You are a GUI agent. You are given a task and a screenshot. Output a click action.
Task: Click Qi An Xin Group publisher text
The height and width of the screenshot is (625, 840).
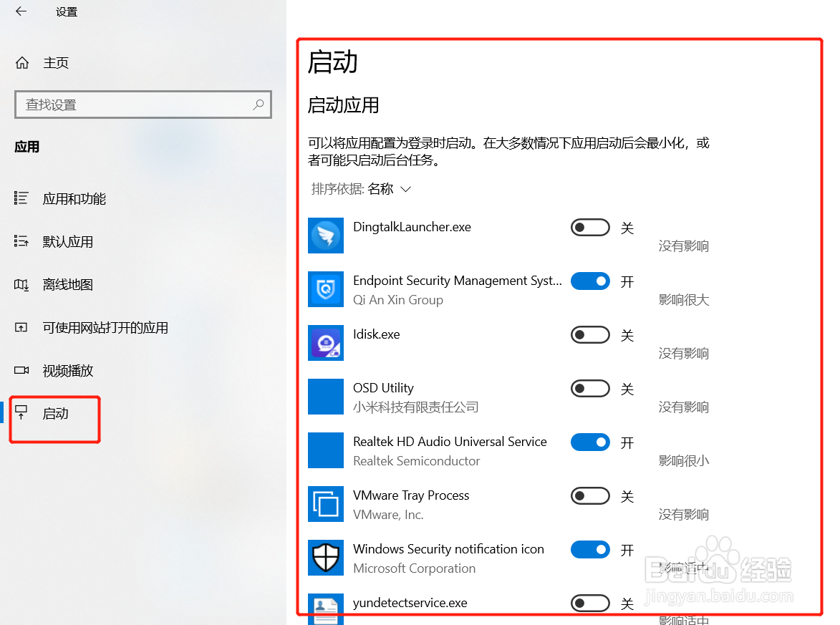[398, 300]
